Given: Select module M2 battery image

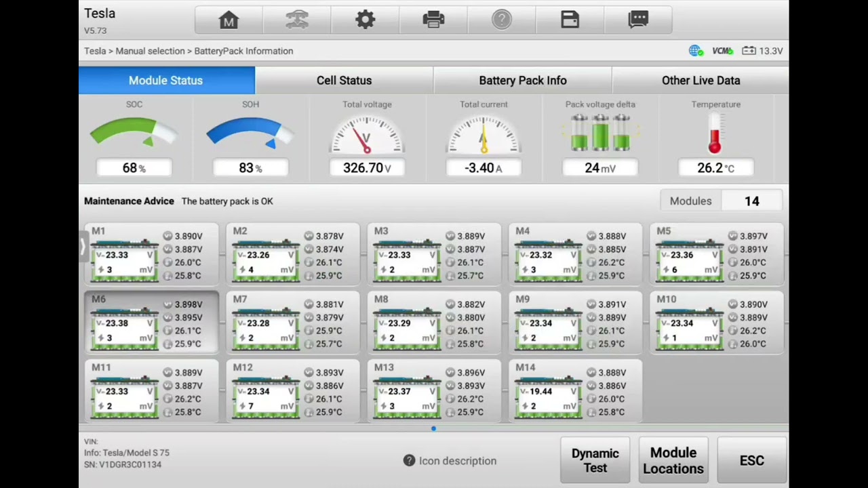Looking at the screenshot, I should click(266, 261).
